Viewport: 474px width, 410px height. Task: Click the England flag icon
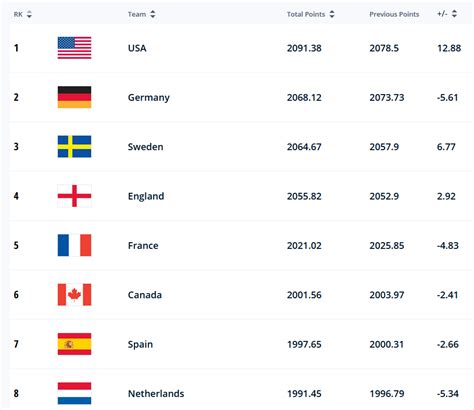tap(74, 196)
